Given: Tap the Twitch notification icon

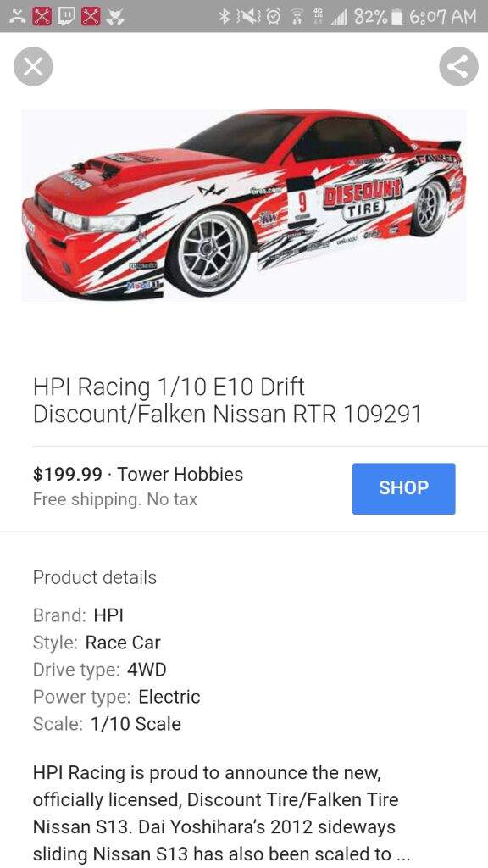Looking at the screenshot, I should [66, 17].
